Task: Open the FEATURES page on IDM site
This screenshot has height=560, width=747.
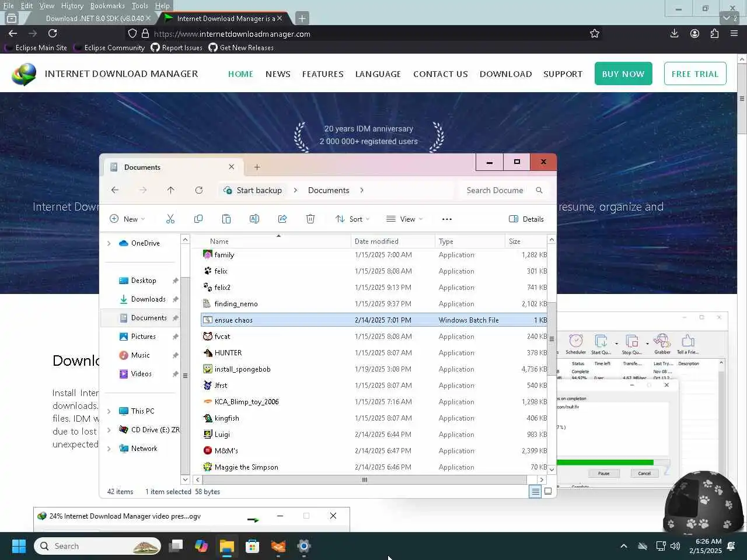Action: (x=323, y=74)
